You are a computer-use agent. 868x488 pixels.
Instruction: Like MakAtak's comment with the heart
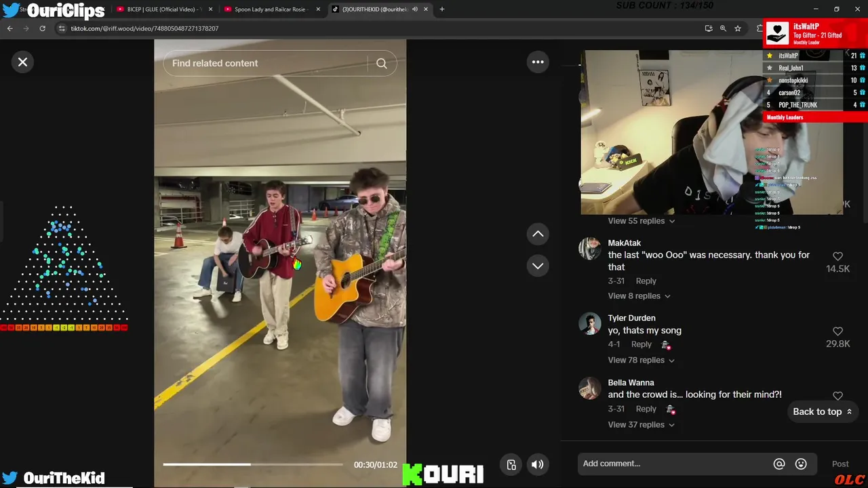[x=837, y=256]
